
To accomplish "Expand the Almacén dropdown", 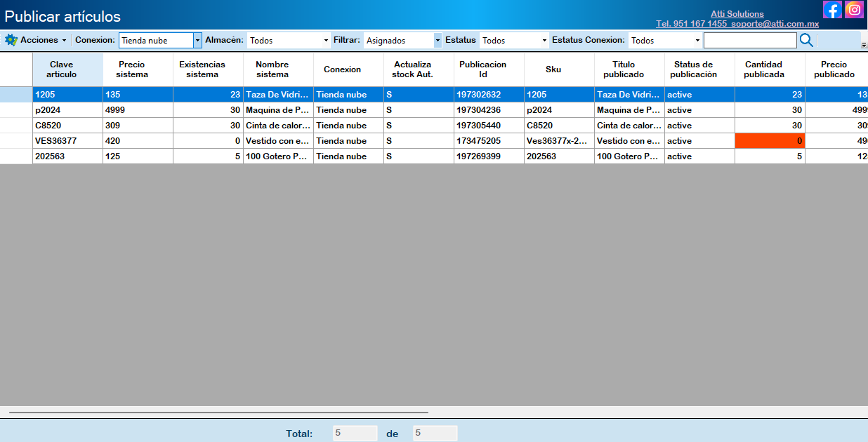I will click(326, 41).
